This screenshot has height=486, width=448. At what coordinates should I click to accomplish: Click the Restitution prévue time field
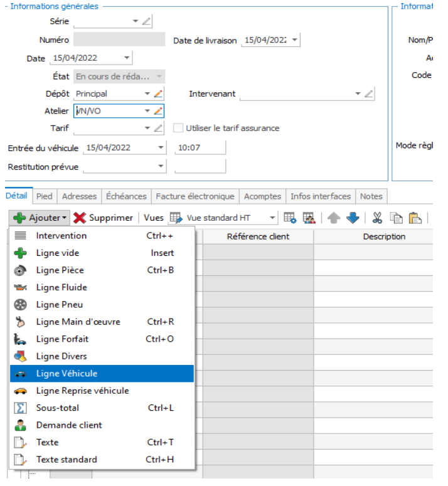click(200, 166)
